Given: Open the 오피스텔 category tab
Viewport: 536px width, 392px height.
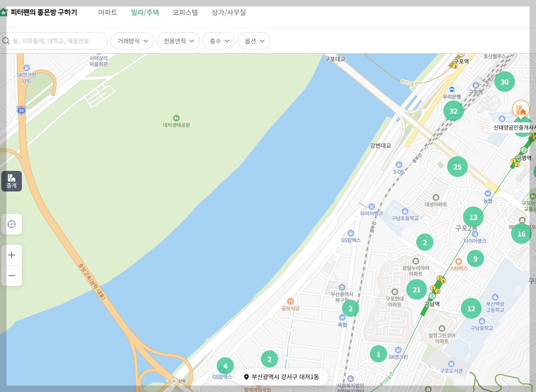Looking at the screenshot, I should [x=185, y=12].
